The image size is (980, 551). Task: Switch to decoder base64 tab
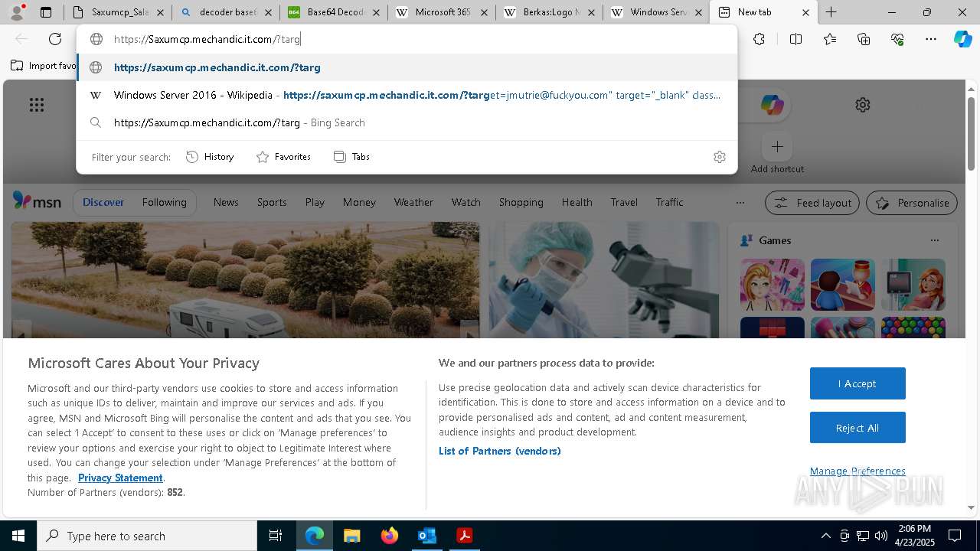point(225,12)
